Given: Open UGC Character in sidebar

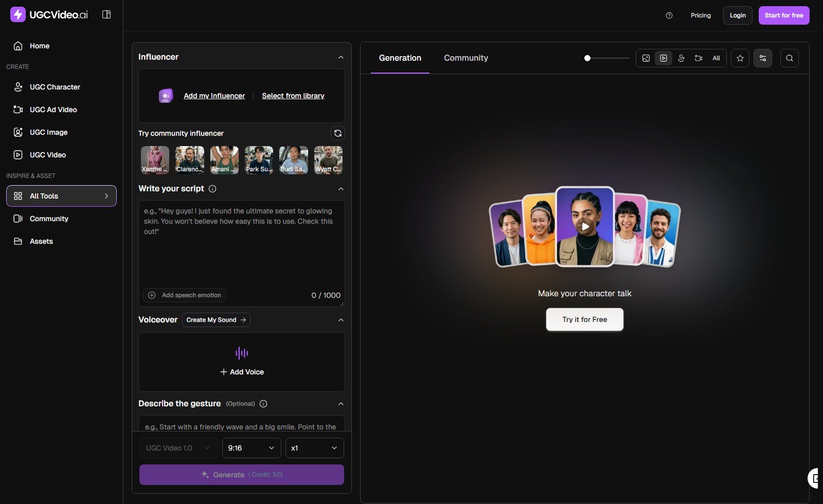Looking at the screenshot, I should tap(61, 87).
